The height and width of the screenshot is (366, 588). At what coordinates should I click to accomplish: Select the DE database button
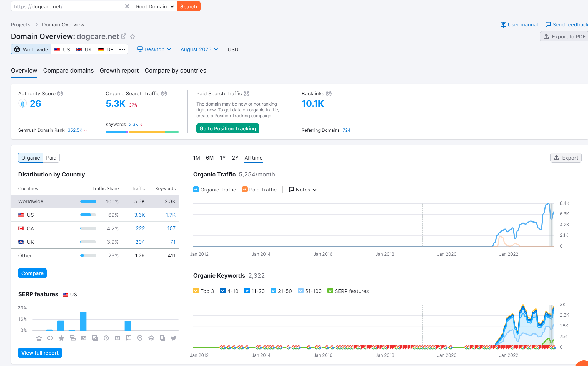106,49
